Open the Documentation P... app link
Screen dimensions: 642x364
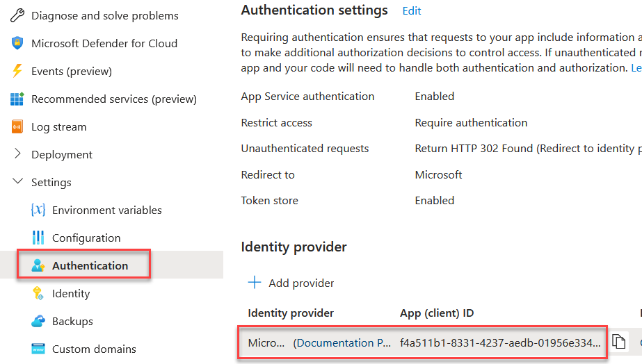[x=342, y=342]
